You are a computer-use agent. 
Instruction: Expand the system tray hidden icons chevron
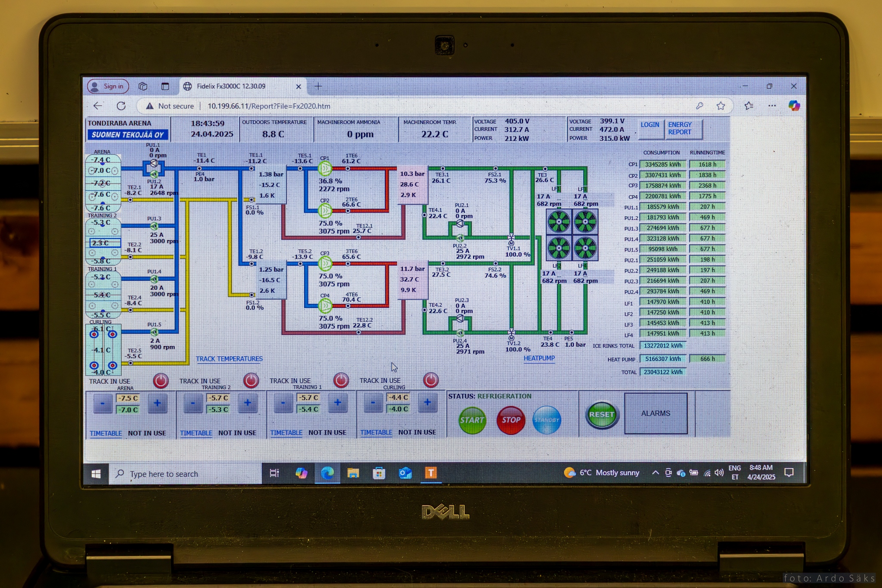point(655,473)
